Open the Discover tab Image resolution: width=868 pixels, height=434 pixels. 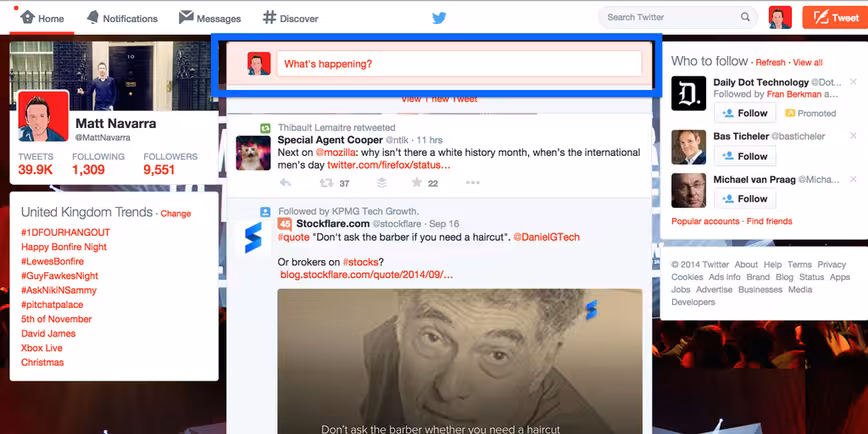[291, 18]
